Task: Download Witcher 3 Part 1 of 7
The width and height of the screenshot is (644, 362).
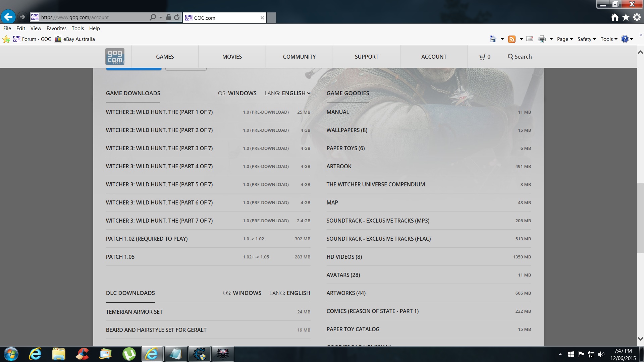Action: pos(208,112)
